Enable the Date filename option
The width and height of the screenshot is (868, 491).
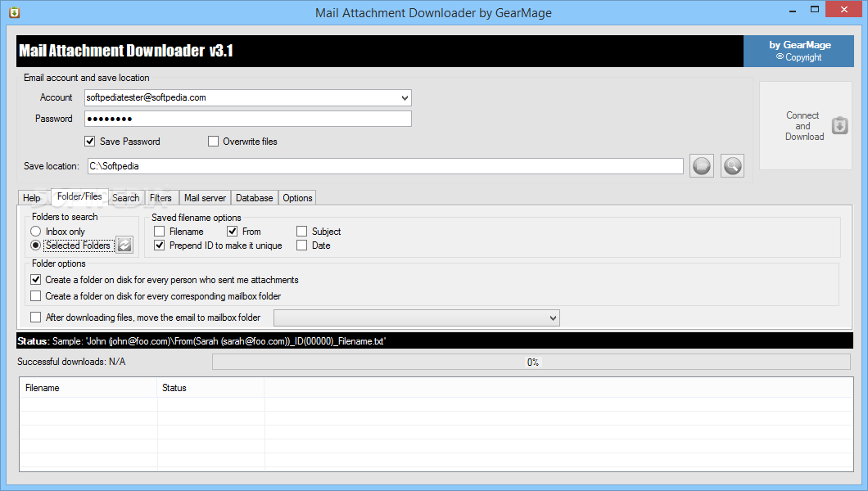[x=301, y=245]
